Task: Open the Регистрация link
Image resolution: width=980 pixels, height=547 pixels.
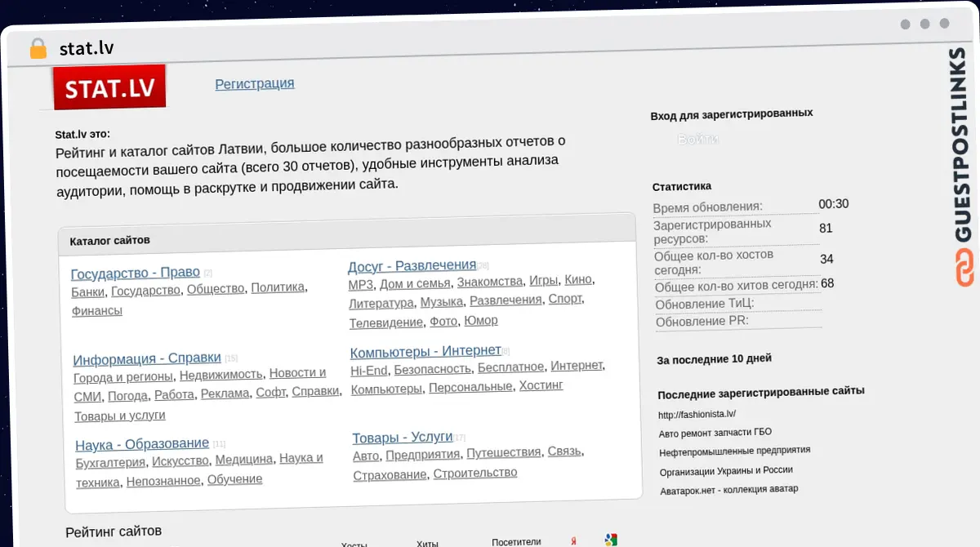Action: click(x=254, y=83)
